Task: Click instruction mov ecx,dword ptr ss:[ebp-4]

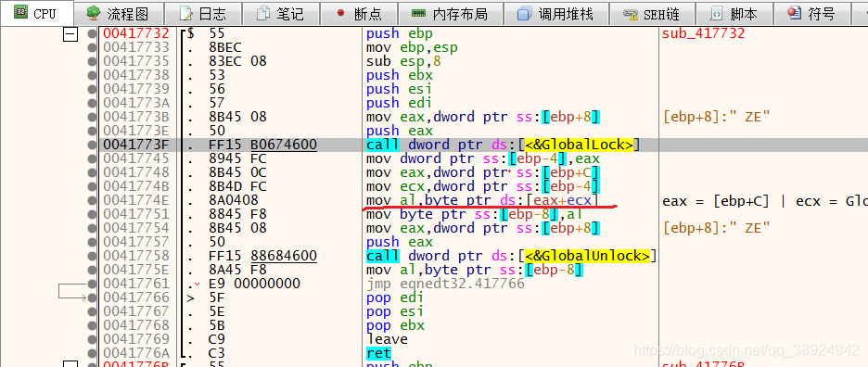Action: (x=482, y=186)
